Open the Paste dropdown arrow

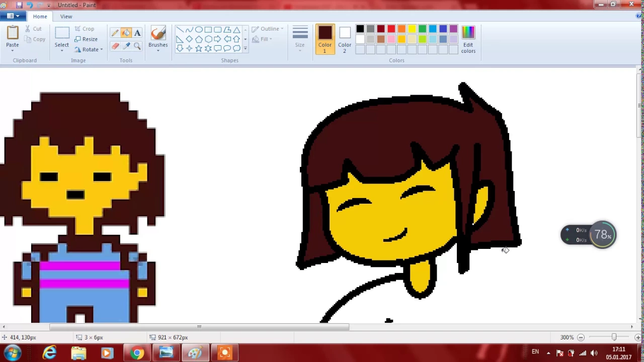[x=13, y=51]
